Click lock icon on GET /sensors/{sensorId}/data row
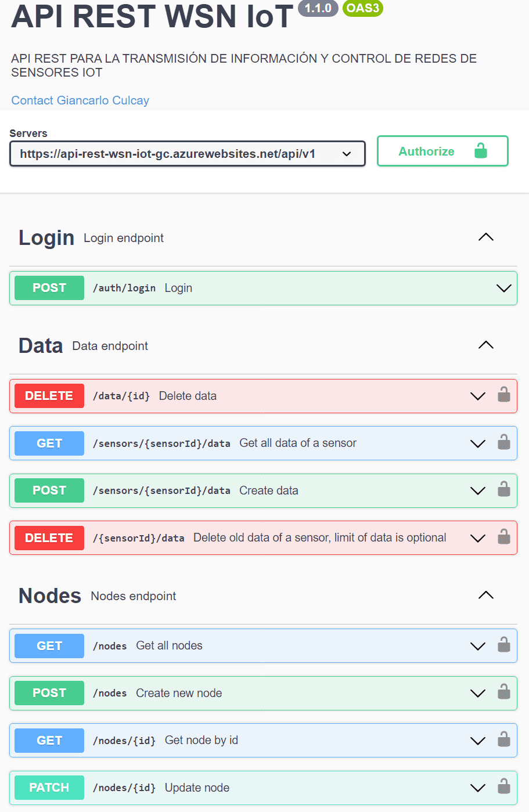The width and height of the screenshot is (529, 812). tap(503, 442)
